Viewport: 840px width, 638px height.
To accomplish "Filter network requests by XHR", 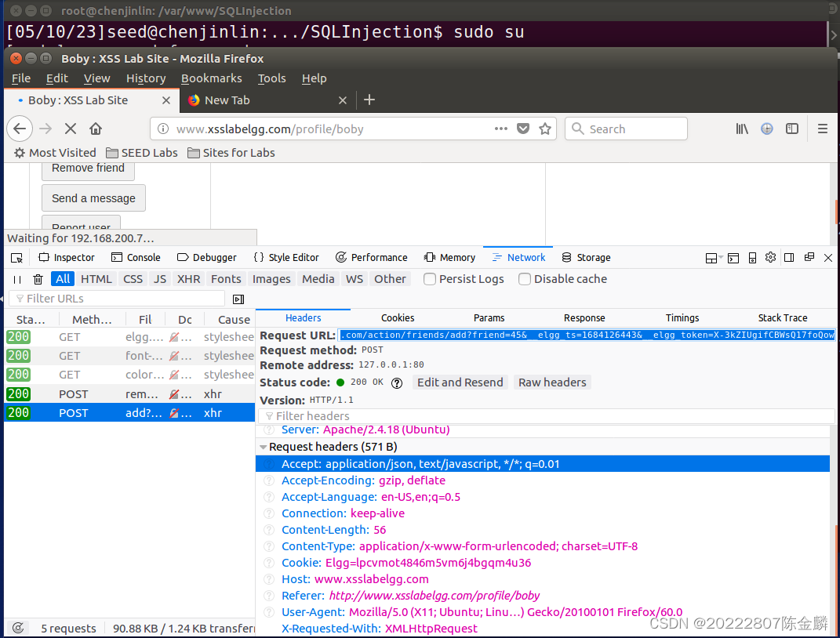I will tap(188, 279).
